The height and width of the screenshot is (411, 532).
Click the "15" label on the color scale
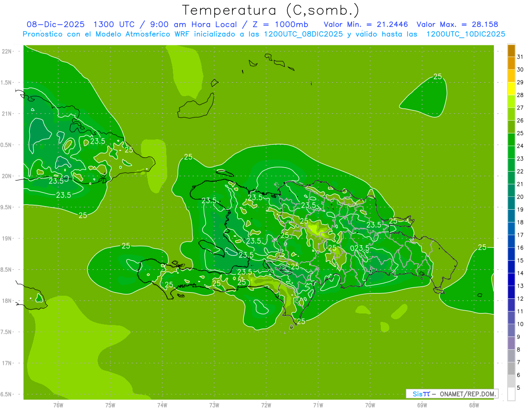pyautogui.click(x=520, y=260)
